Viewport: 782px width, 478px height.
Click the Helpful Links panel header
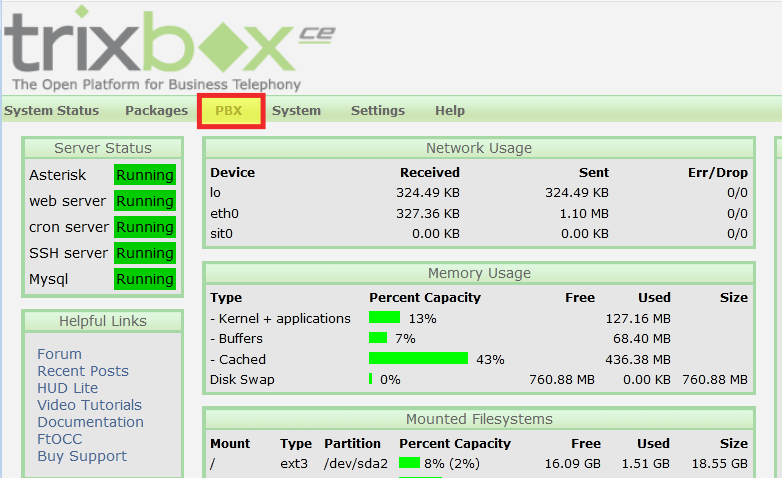pyautogui.click(x=103, y=321)
